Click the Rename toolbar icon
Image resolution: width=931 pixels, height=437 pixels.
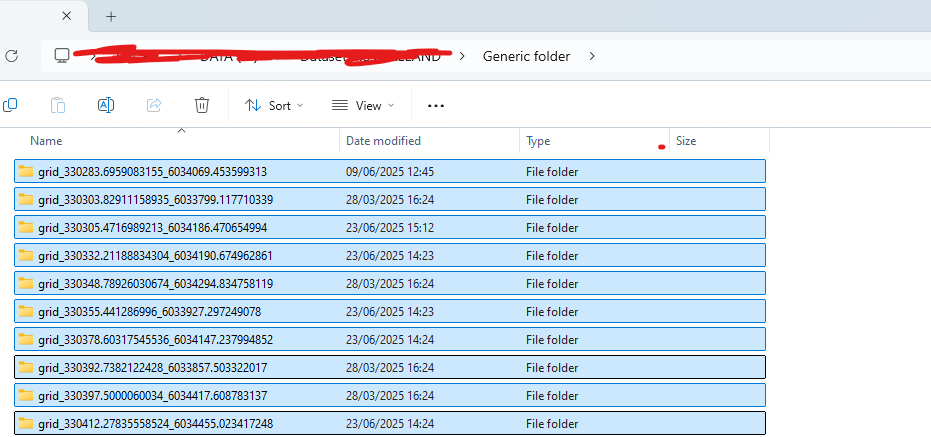click(106, 106)
